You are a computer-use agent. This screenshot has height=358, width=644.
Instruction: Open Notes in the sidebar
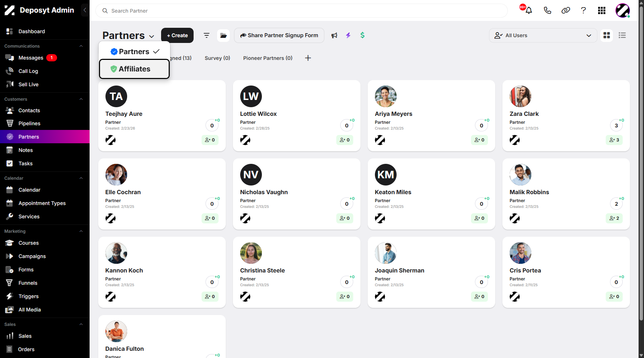pos(45,150)
